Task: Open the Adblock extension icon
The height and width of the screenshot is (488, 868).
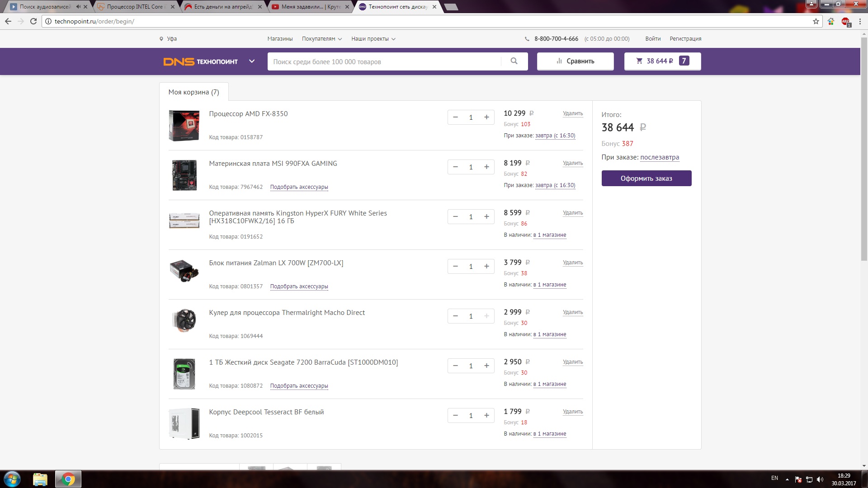Action: (845, 21)
